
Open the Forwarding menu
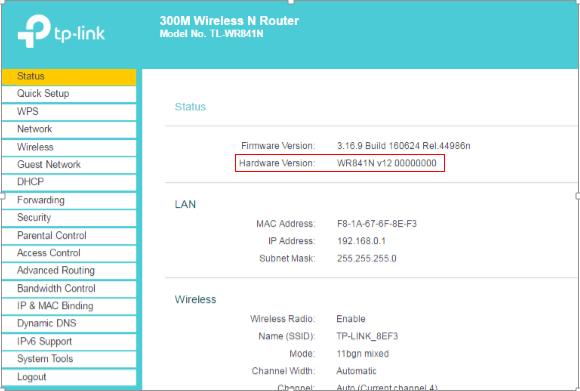coord(69,200)
